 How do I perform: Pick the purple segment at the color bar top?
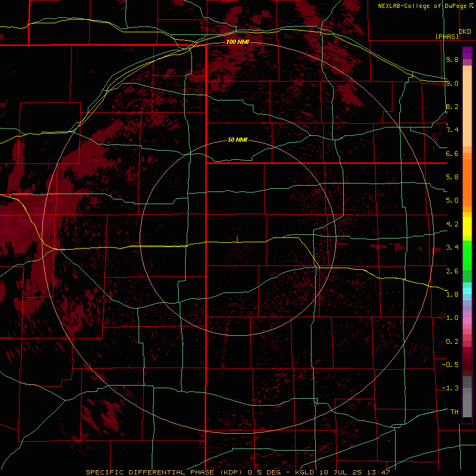467,53
